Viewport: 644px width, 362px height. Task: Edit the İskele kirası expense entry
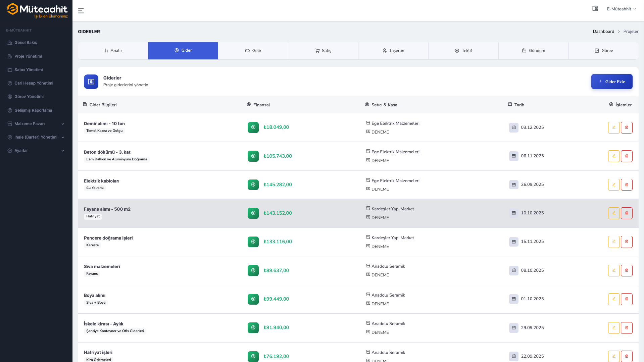click(613, 328)
